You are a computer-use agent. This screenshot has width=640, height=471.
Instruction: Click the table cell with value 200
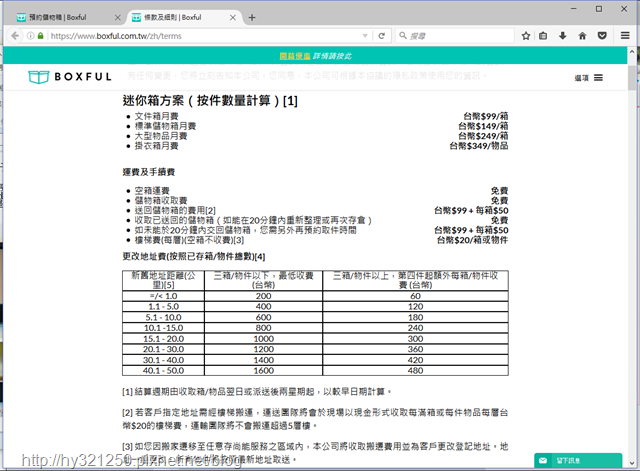click(x=263, y=296)
